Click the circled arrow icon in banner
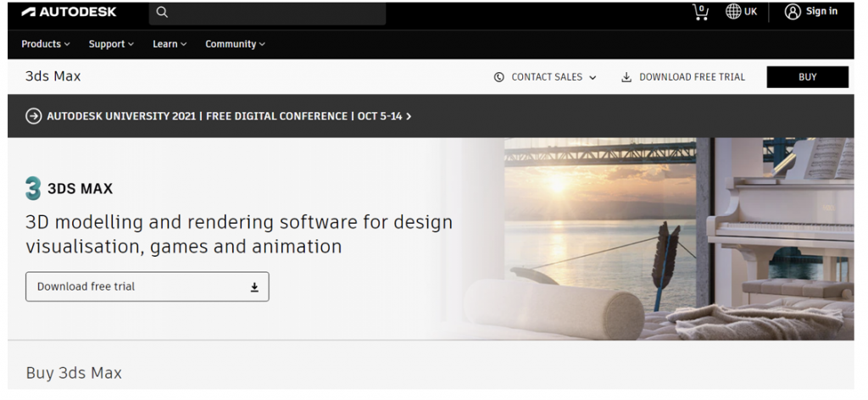Screen dimensions: 868x400 click(34, 116)
